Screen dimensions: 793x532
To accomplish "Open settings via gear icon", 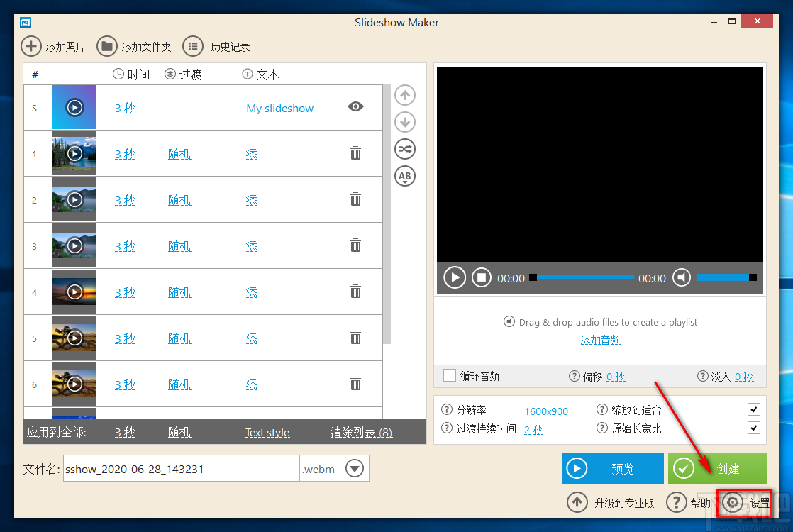I will click(733, 502).
